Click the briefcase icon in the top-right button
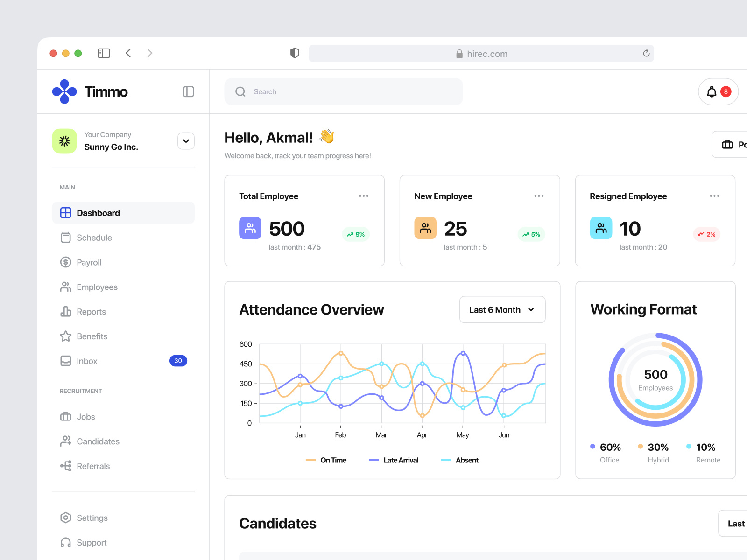 [x=727, y=145]
